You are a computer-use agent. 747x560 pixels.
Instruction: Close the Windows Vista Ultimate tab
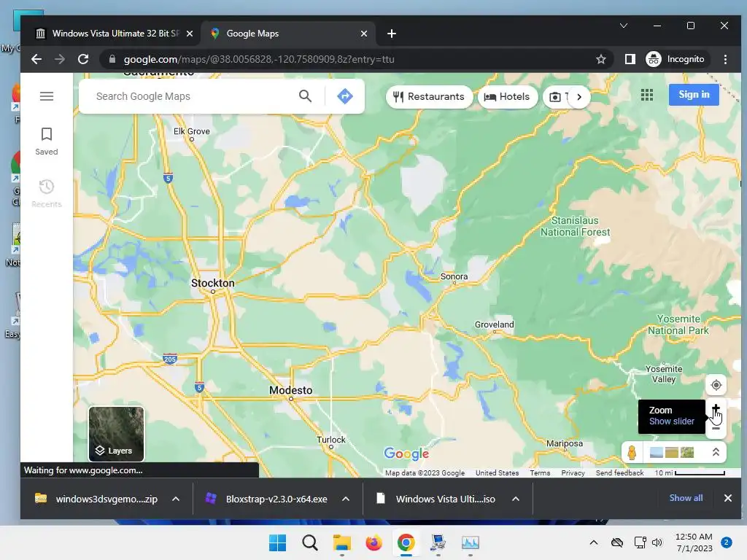coord(190,34)
